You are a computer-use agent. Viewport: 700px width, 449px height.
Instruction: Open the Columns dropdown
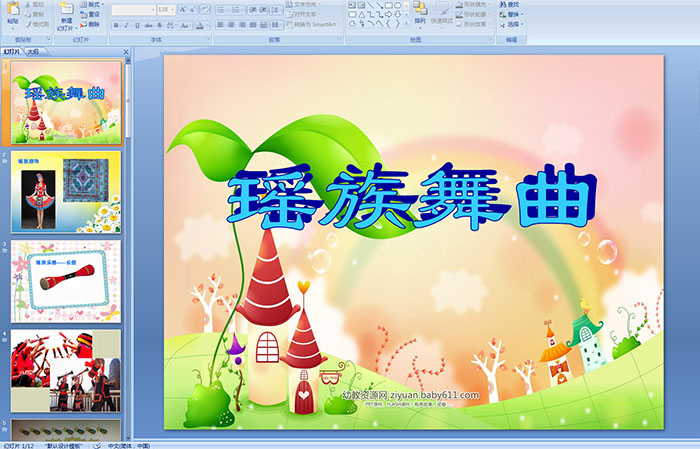[277, 25]
